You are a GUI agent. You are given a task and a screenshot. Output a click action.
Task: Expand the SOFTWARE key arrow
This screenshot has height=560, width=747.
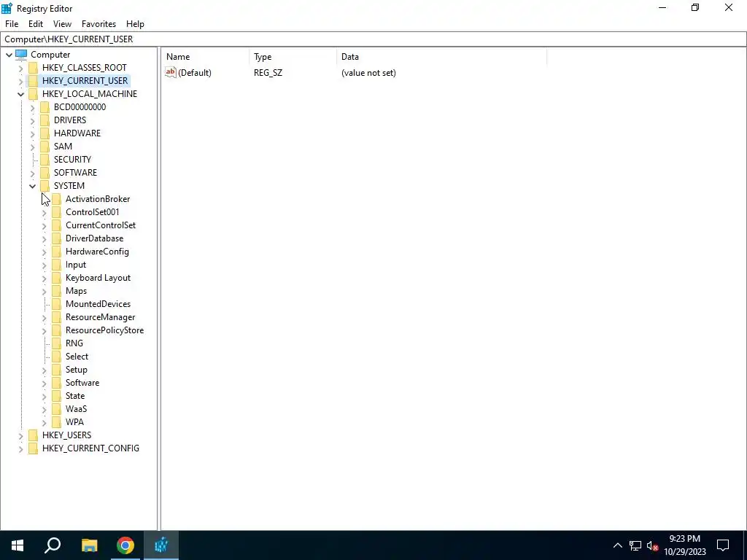click(32, 173)
